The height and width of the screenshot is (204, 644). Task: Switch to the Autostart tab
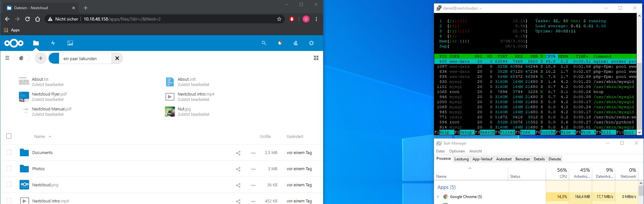(504, 159)
